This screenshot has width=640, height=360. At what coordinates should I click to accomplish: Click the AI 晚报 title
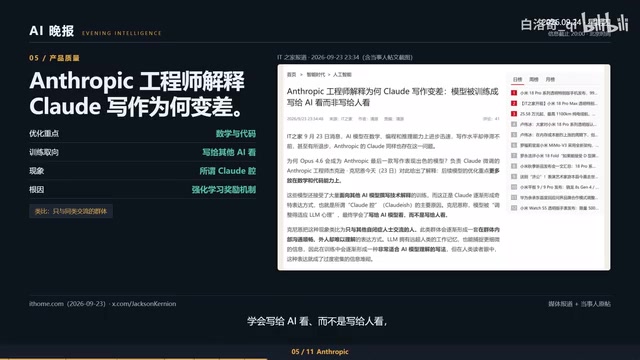51,31
